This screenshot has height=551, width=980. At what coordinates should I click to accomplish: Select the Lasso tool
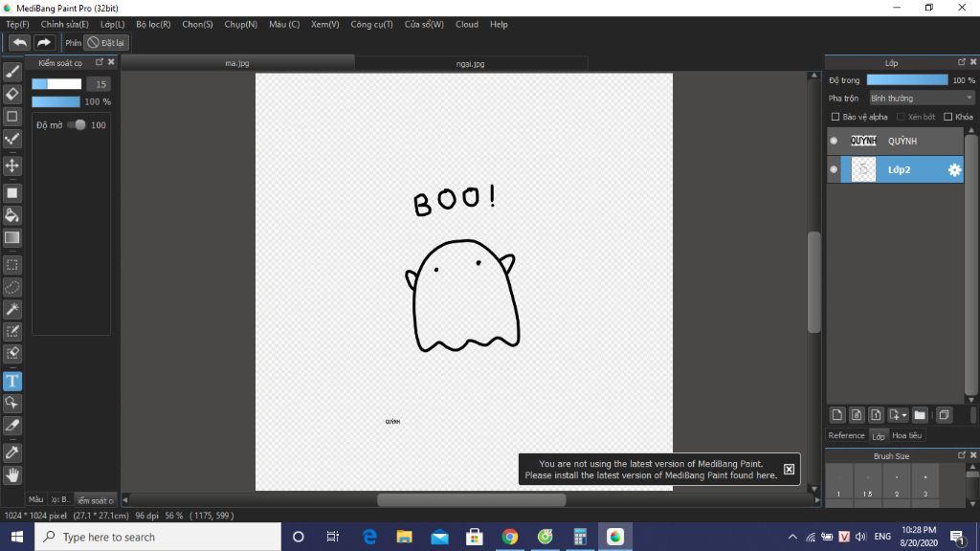click(x=11, y=287)
